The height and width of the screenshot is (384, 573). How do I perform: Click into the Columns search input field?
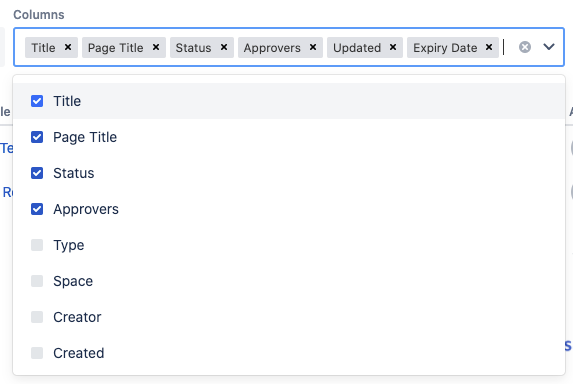[x=508, y=47]
